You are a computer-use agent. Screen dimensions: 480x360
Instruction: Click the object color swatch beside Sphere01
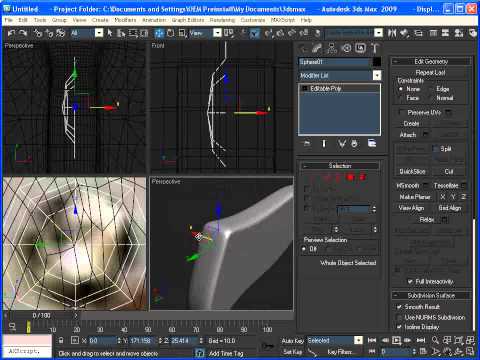[x=377, y=62]
